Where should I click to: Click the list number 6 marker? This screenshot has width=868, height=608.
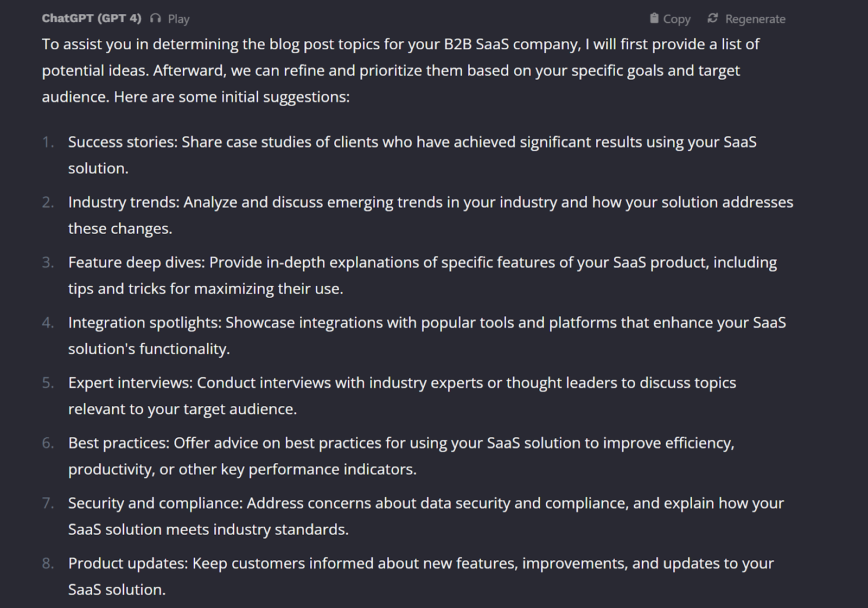click(48, 443)
